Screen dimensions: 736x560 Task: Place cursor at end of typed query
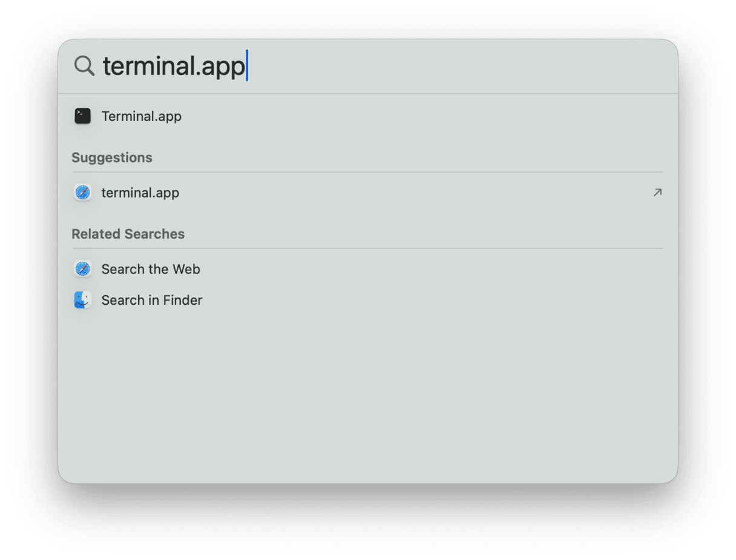pos(246,66)
